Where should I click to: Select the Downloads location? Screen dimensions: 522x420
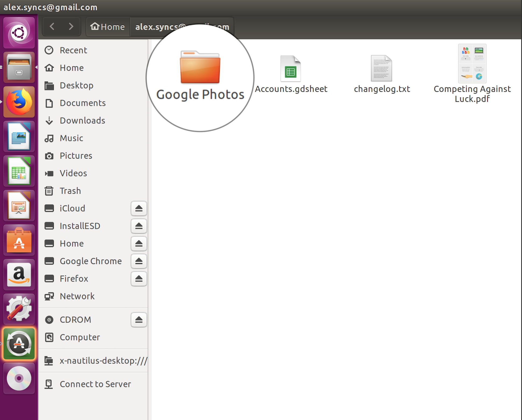pyautogui.click(x=82, y=120)
